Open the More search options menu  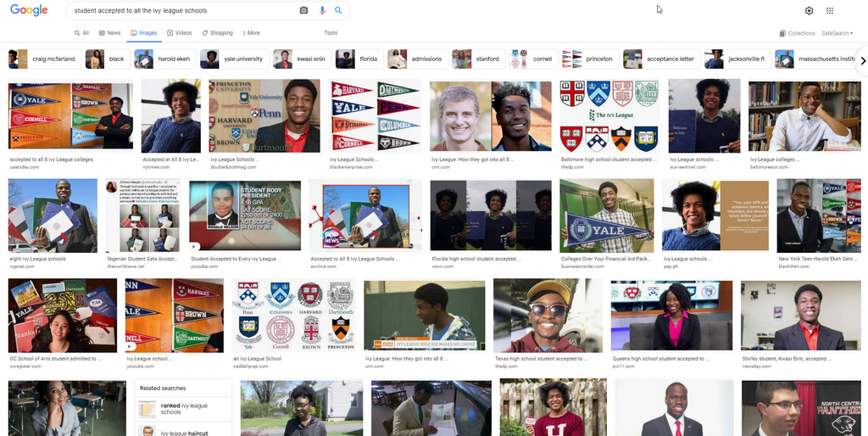251,33
